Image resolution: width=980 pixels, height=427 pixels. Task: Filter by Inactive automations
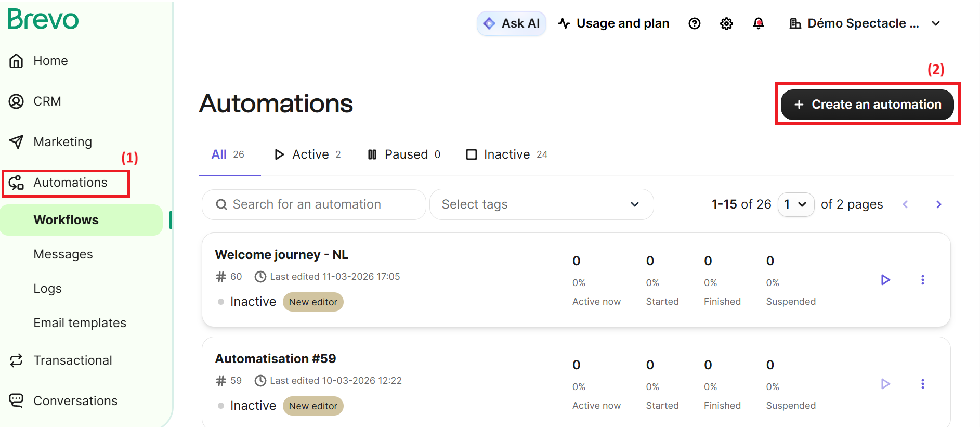(506, 154)
